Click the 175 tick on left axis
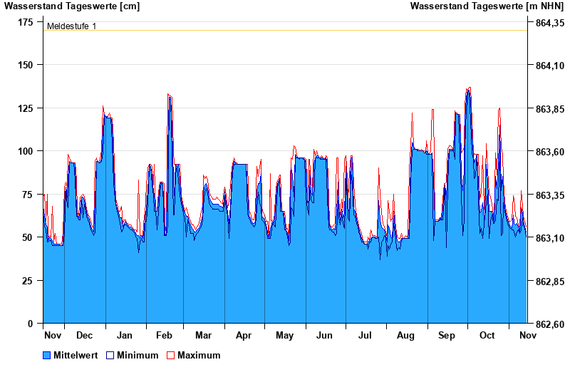Viewport: 570px width, 392px height. [26, 22]
